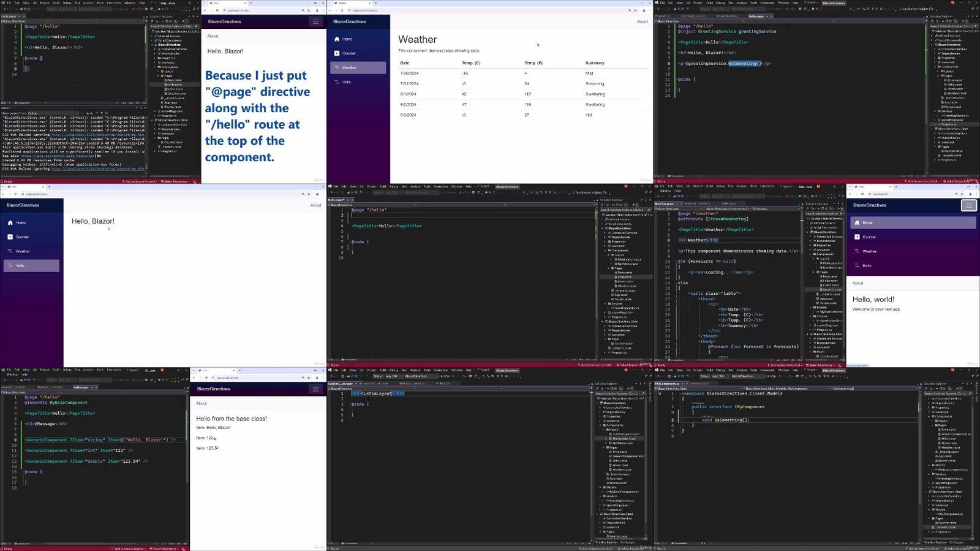The image size is (980, 551).
Task: Collapse @code block in Output-pane Hello.razor editor
Action: [x=23, y=58]
